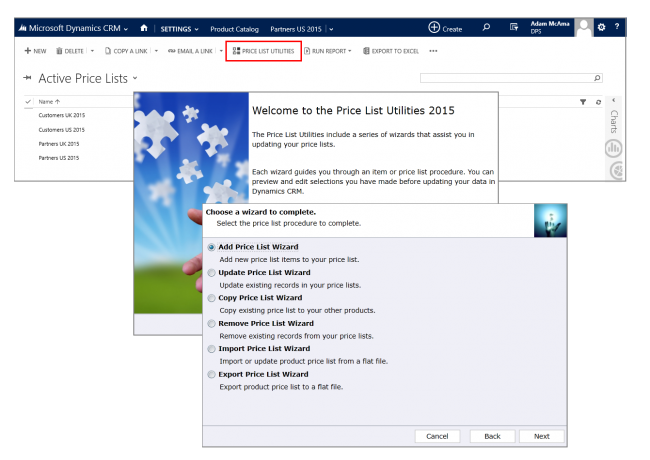Screen dimensions: 650x460
Task: Click the bar chart icon in Charts pane
Action: coord(613,148)
